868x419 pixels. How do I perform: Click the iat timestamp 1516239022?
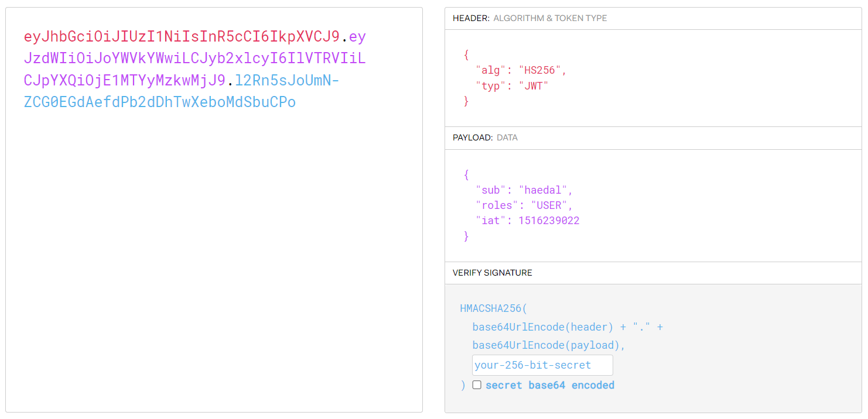click(x=549, y=221)
